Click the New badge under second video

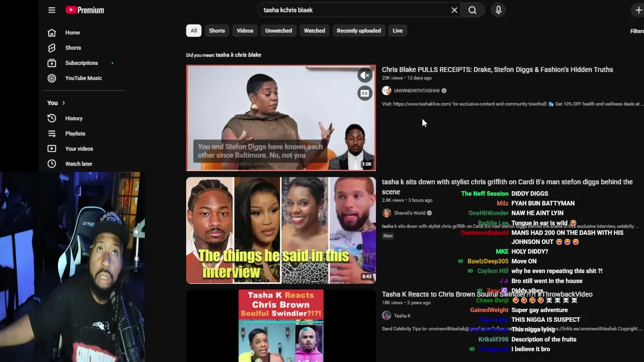(388, 236)
